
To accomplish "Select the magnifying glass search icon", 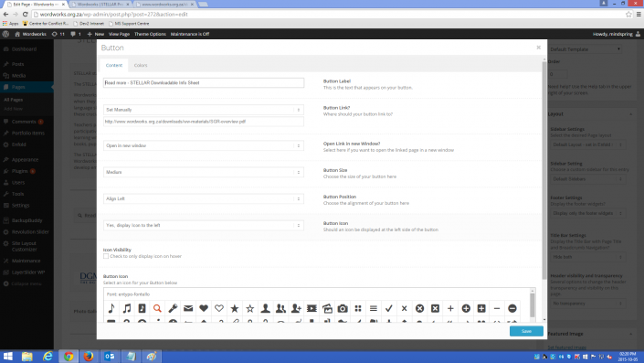I will pyautogui.click(x=157, y=308).
